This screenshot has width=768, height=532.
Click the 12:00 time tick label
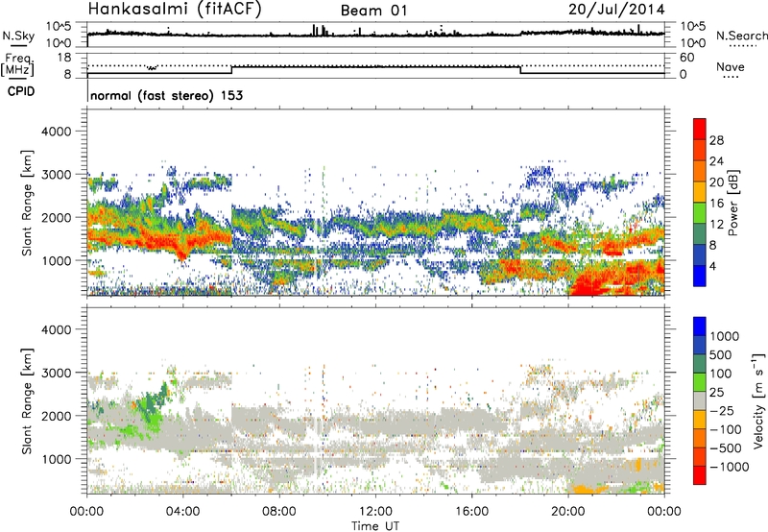click(x=375, y=512)
